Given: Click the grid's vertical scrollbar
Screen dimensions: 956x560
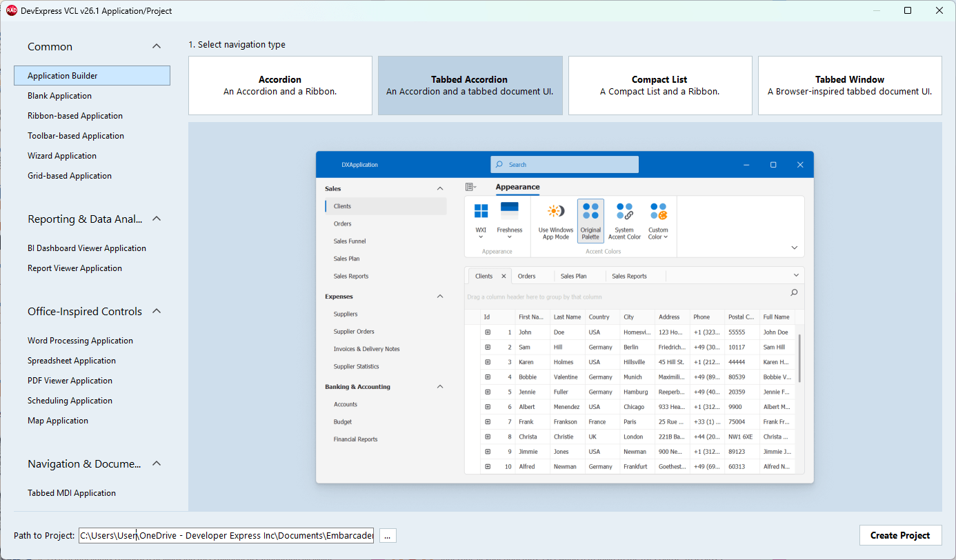Looking at the screenshot, I should pyautogui.click(x=799, y=359).
